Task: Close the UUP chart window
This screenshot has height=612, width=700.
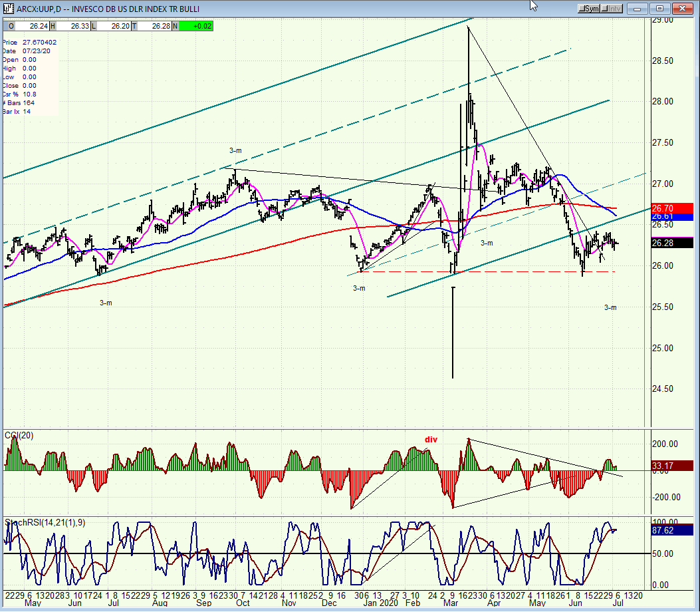Action: tap(683, 9)
